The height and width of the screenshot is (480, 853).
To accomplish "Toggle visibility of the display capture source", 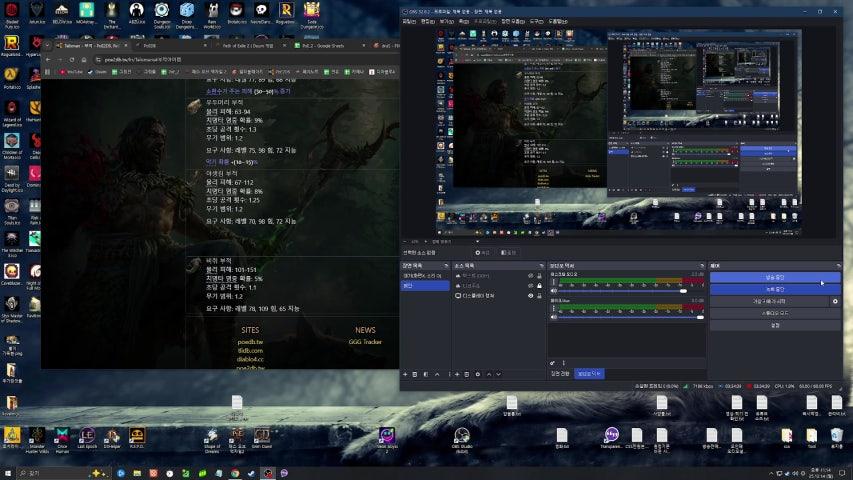I will coord(530,296).
